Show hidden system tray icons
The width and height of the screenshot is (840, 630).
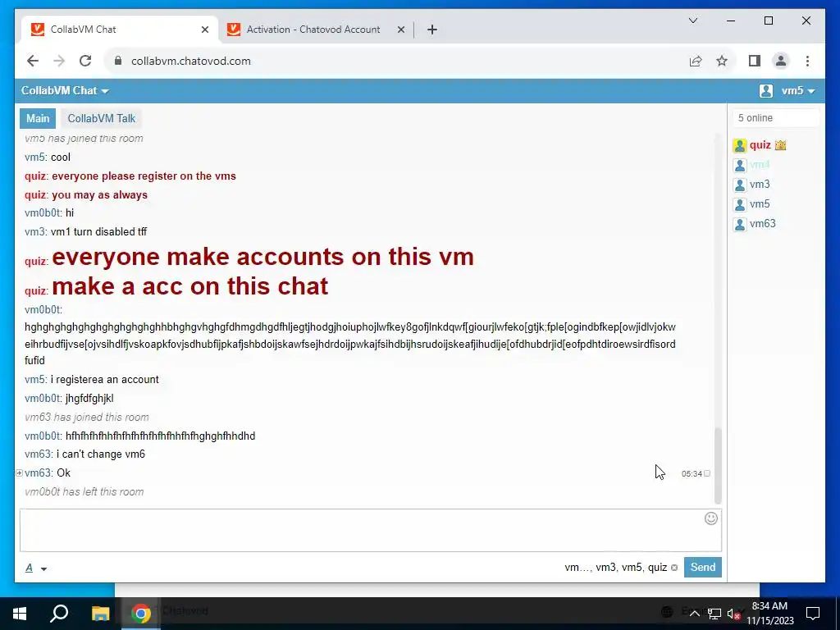[694, 614]
